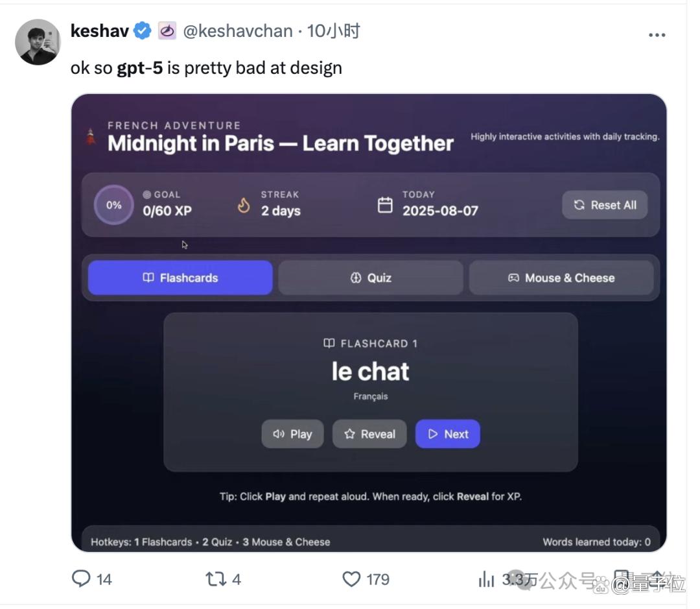Open keshav's profile avatar photo

pos(38,42)
